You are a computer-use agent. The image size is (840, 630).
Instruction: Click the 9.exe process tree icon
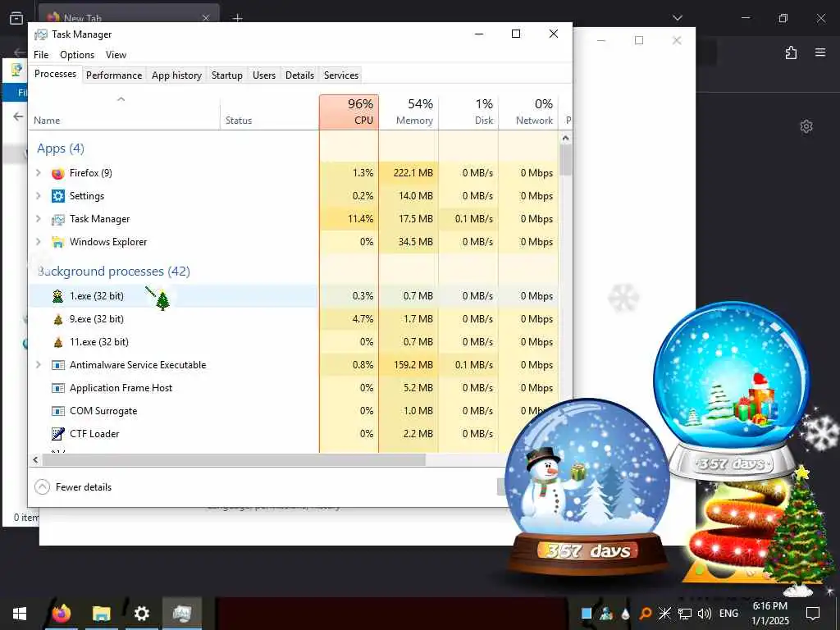(x=58, y=319)
